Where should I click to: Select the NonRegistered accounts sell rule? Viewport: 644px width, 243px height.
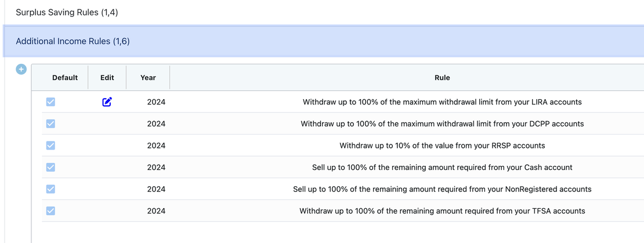click(x=442, y=189)
